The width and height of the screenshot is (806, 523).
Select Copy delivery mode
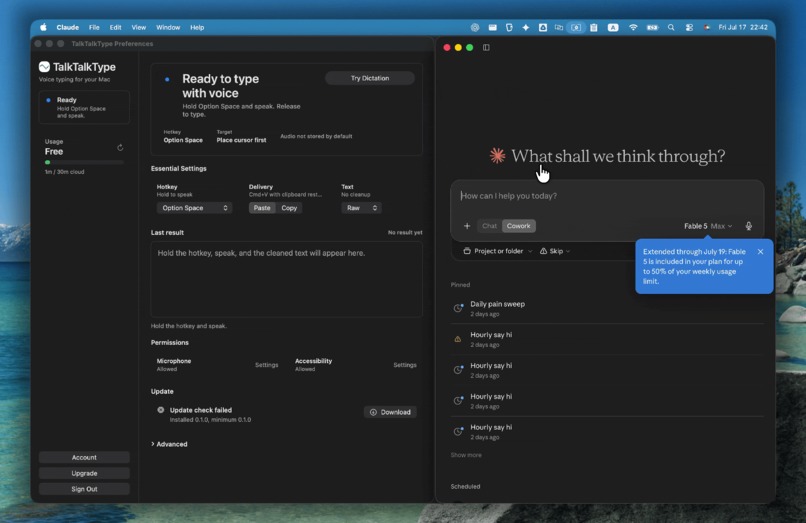click(289, 208)
